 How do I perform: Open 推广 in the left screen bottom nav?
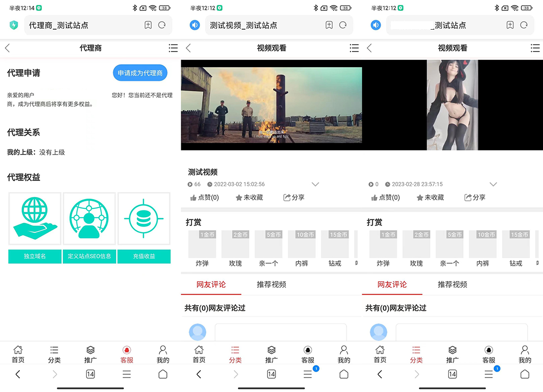(90, 354)
